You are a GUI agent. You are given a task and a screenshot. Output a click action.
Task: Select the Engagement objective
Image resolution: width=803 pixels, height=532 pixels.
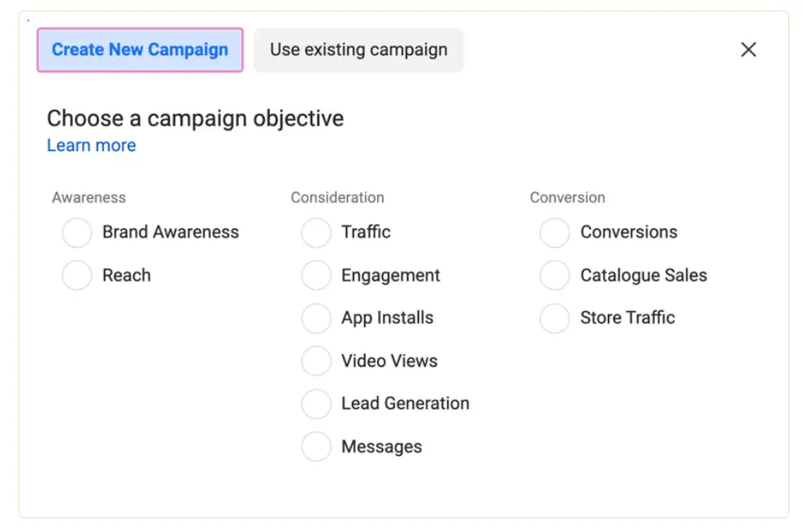(316, 275)
